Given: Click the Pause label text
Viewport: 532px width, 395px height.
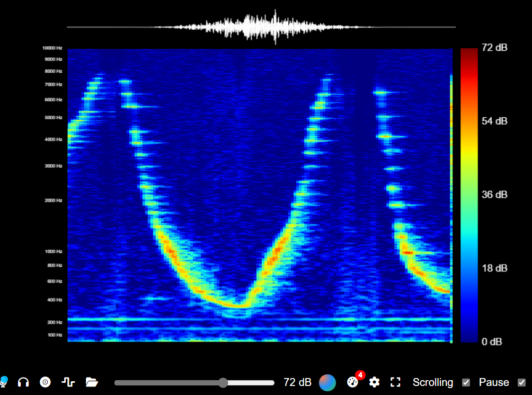Looking at the screenshot, I should (x=494, y=382).
